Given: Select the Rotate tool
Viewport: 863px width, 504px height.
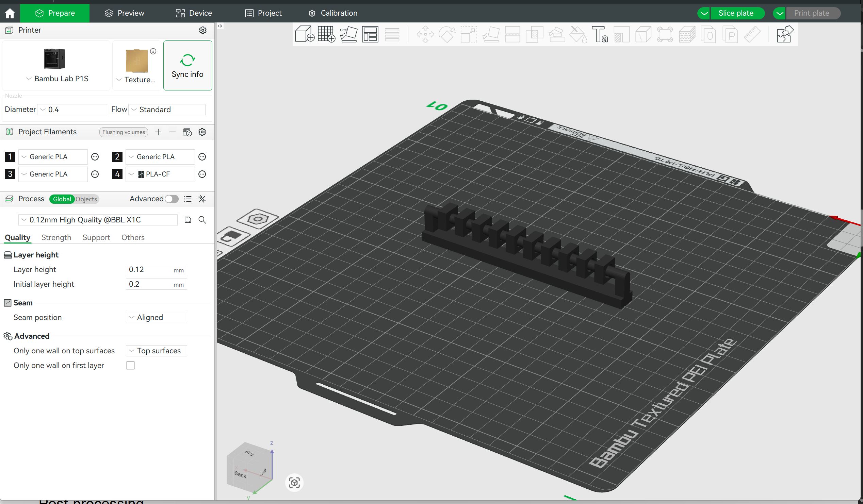Looking at the screenshot, I should 447,34.
